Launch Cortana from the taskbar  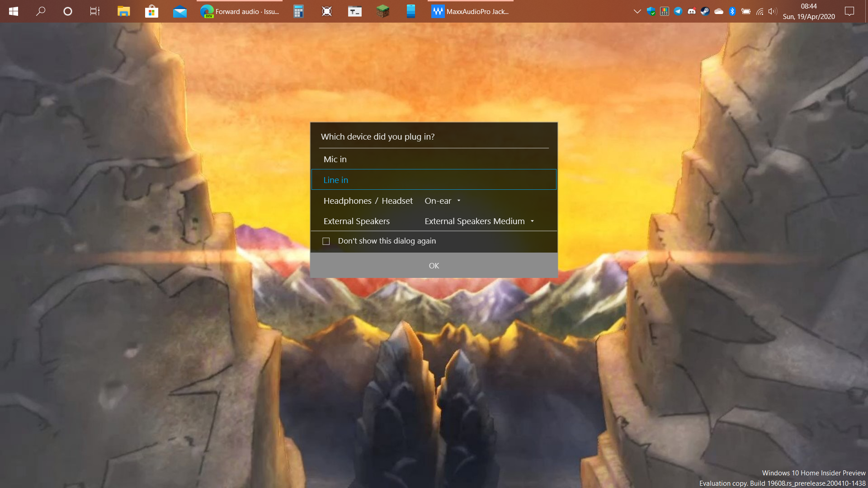click(x=68, y=11)
